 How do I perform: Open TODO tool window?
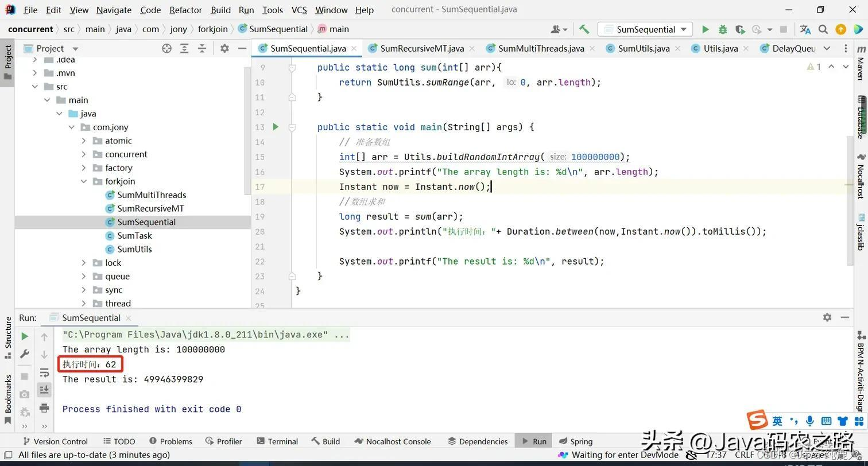pyautogui.click(x=119, y=441)
